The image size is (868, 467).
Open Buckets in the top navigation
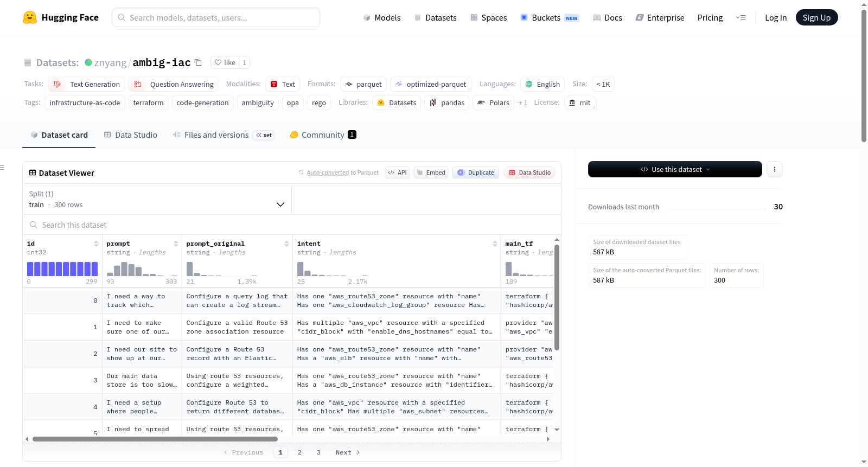pos(550,17)
